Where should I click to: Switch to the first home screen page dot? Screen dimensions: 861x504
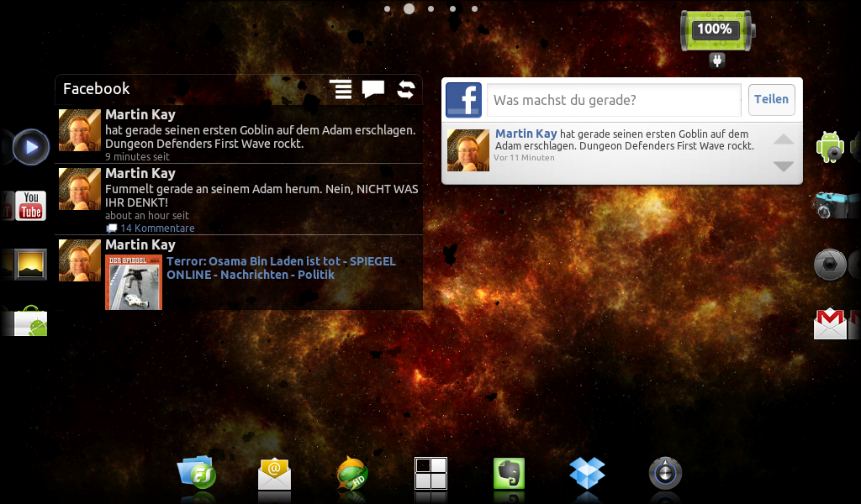point(387,9)
